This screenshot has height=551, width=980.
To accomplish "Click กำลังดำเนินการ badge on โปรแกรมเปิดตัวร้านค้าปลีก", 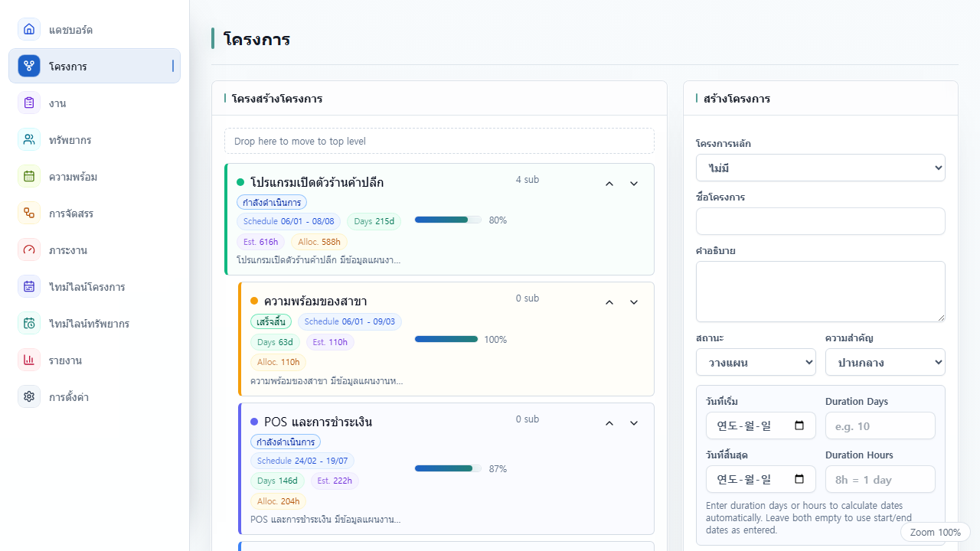I will coord(272,203).
